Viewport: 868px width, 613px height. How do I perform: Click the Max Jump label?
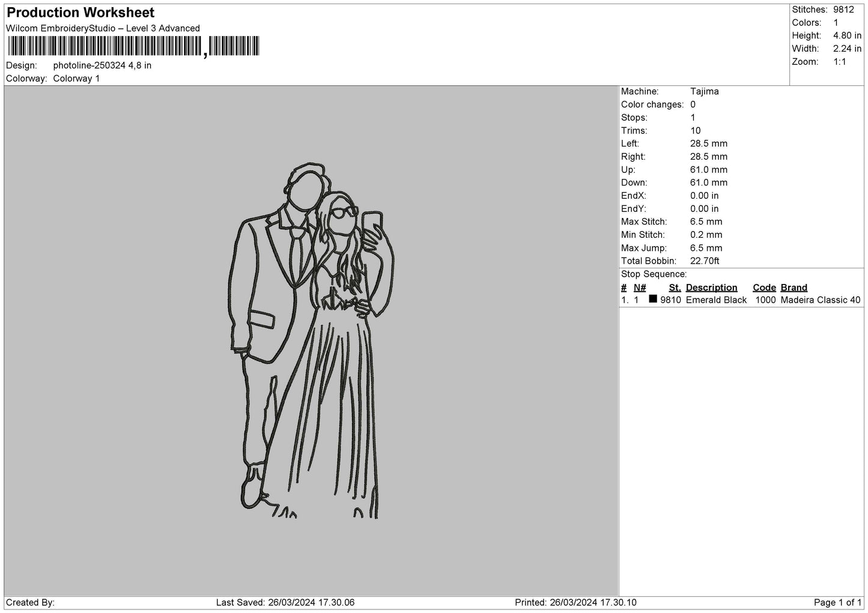(645, 248)
